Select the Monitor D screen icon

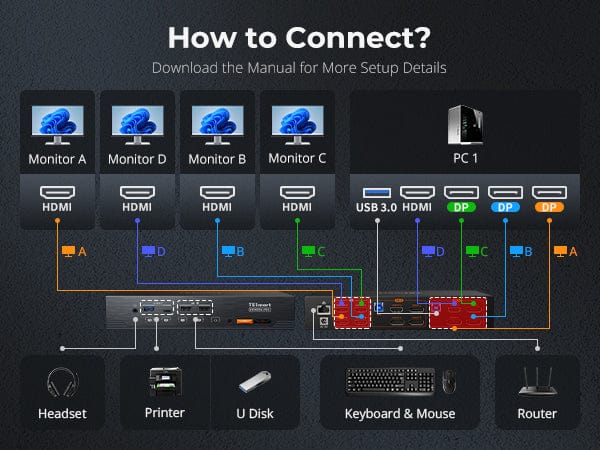[x=137, y=124]
